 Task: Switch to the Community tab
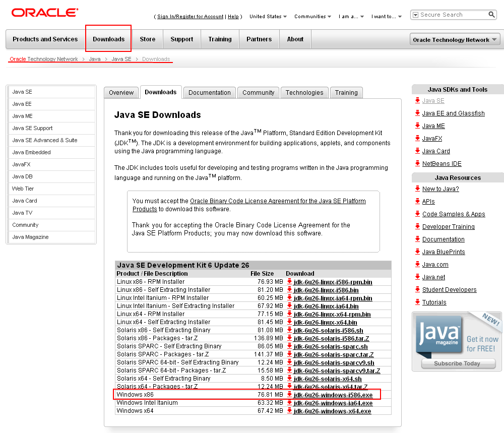tap(259, 93)
